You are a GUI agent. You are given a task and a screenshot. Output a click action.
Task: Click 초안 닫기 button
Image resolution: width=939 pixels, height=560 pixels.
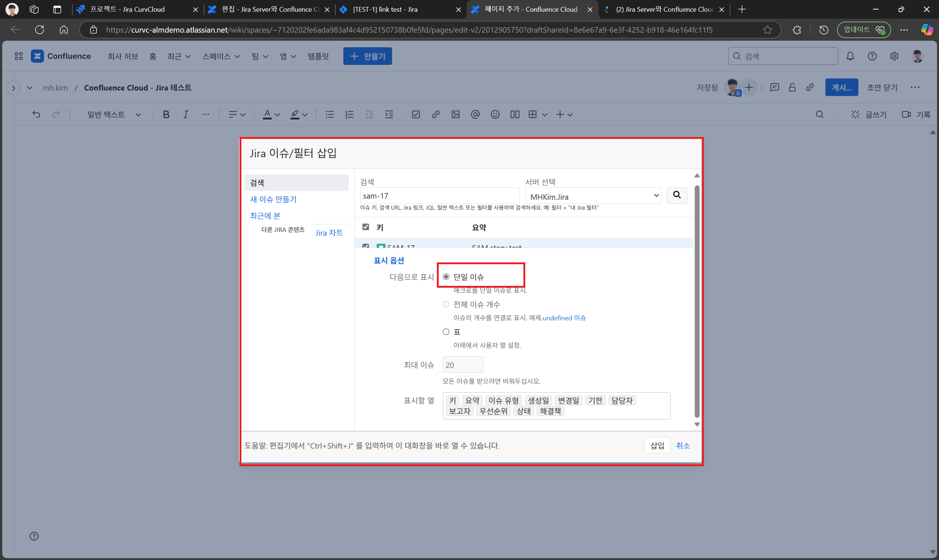882,88
